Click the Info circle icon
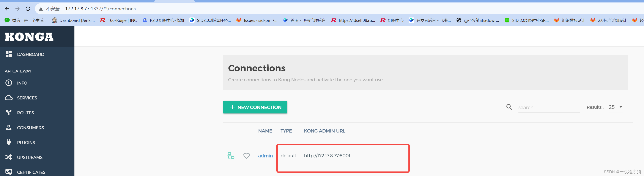This screenshot has height=176, width=644. pos(9,83)
